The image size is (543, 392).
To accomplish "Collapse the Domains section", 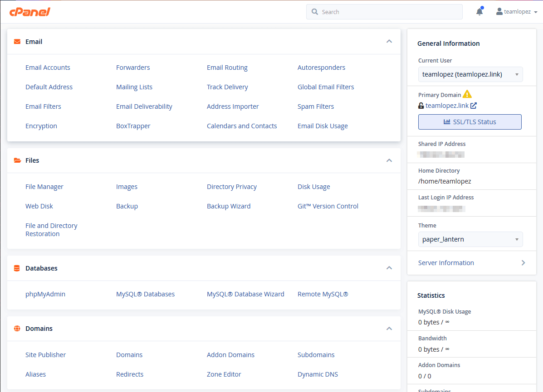I will pos(389,329).
